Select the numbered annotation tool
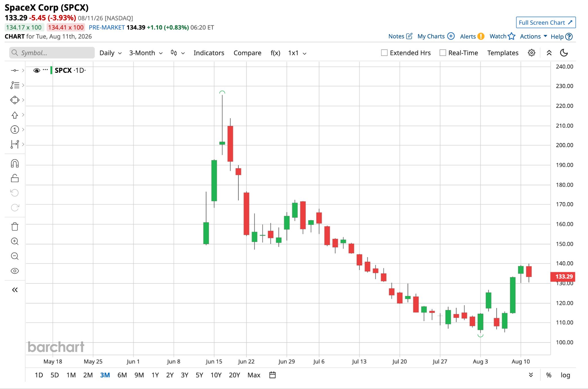Viewport: 588px width, 389px height. 15,130
